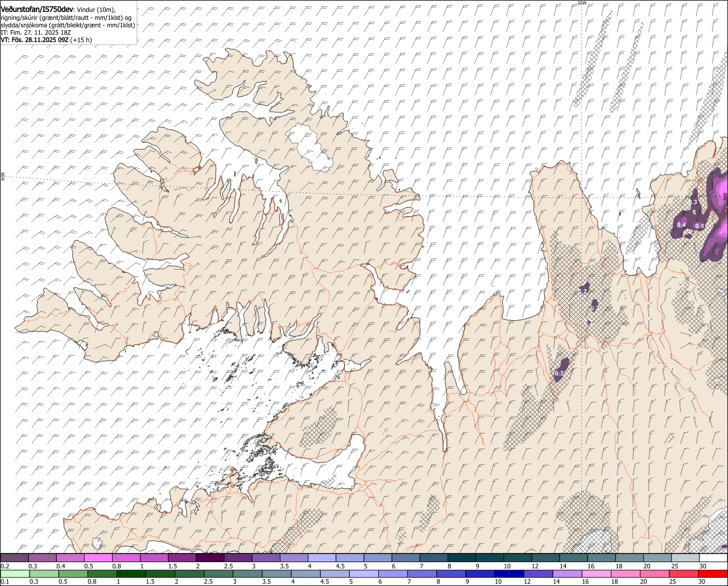
Task: Click the 12 label under the rain legend
Action: point(528,581)
